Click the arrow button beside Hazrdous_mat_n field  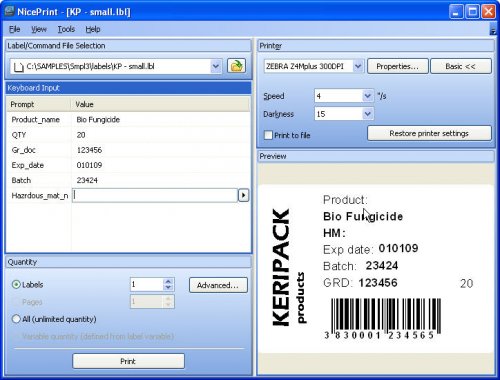[243, 195]
